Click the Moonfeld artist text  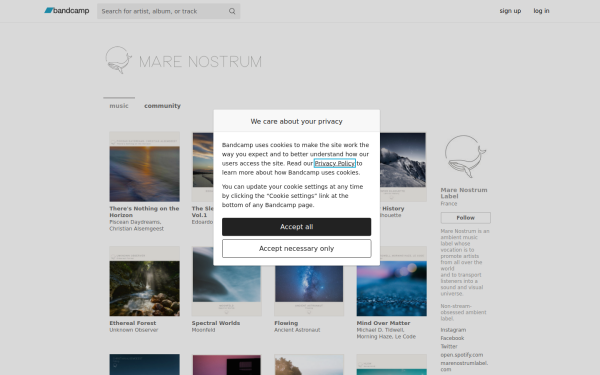coord(203,330)
